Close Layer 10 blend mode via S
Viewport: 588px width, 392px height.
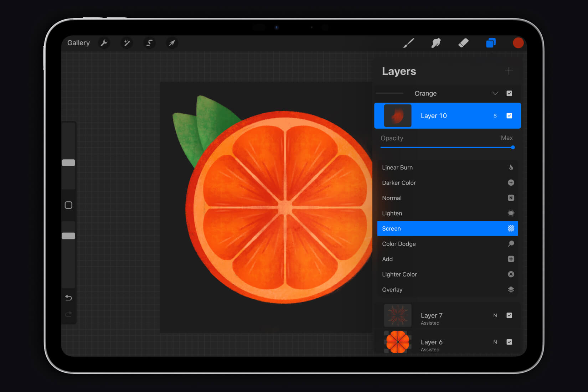[x=495, y=116]
